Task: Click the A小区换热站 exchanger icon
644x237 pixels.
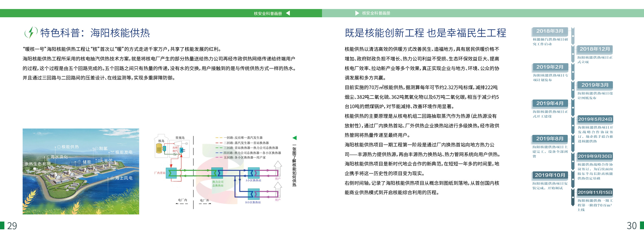Action: pyautogui.click(x=254, y=173)
